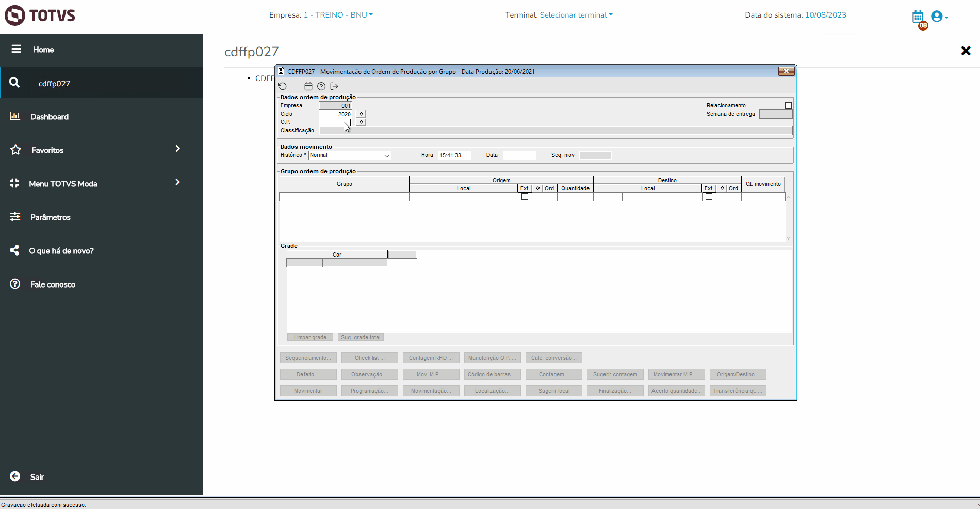
Task: Click the Limpar grade button
Action: [310, 337]
